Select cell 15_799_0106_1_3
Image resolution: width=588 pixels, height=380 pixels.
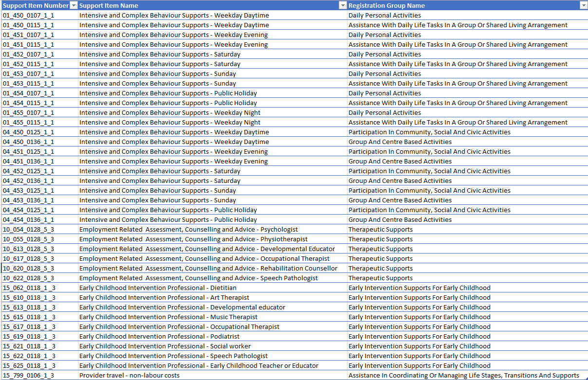click(39, 375)
